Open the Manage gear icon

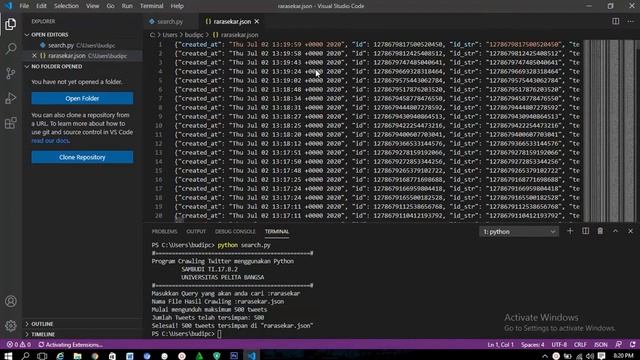[x=11, y=325]
